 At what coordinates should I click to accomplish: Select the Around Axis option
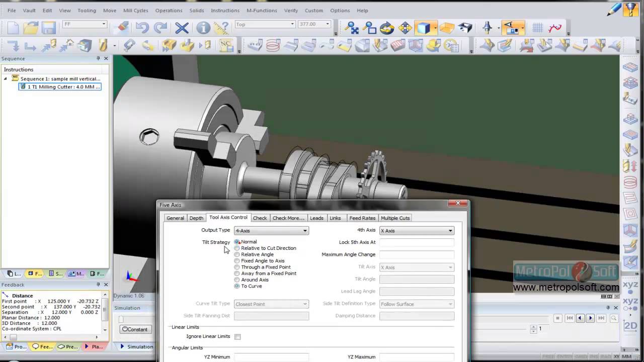pyautogui.click(x=237, y=280)
